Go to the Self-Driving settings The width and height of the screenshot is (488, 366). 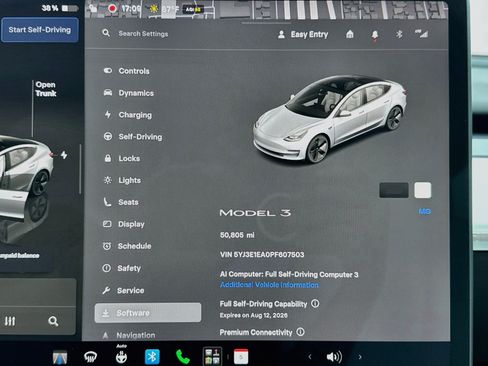[133, 137]
